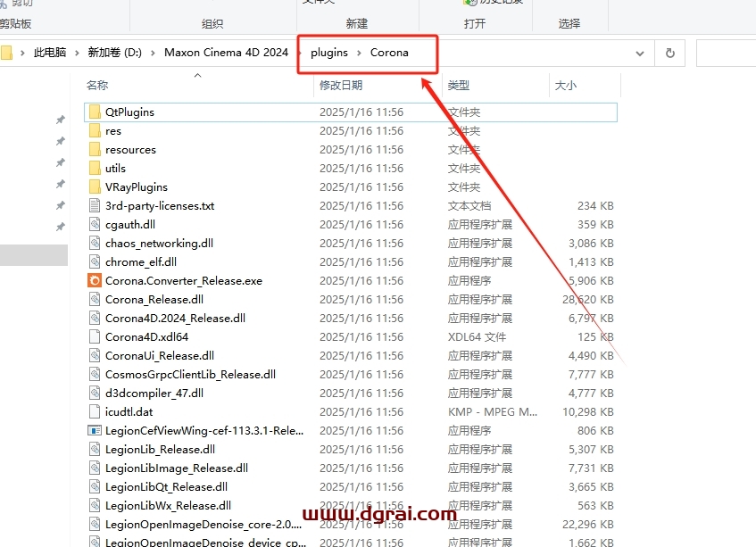Click the 234 KB size value

click(x=595, y=206)
